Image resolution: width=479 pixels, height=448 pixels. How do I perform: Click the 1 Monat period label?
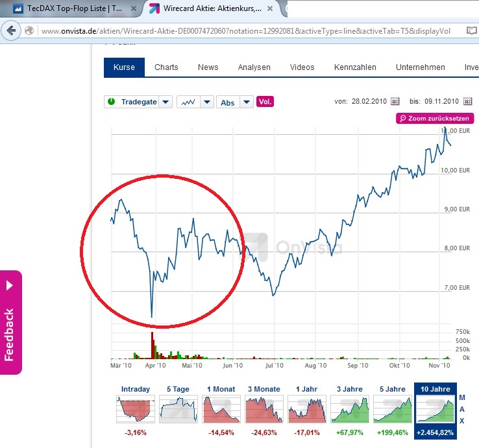click(x=221, y=389)
